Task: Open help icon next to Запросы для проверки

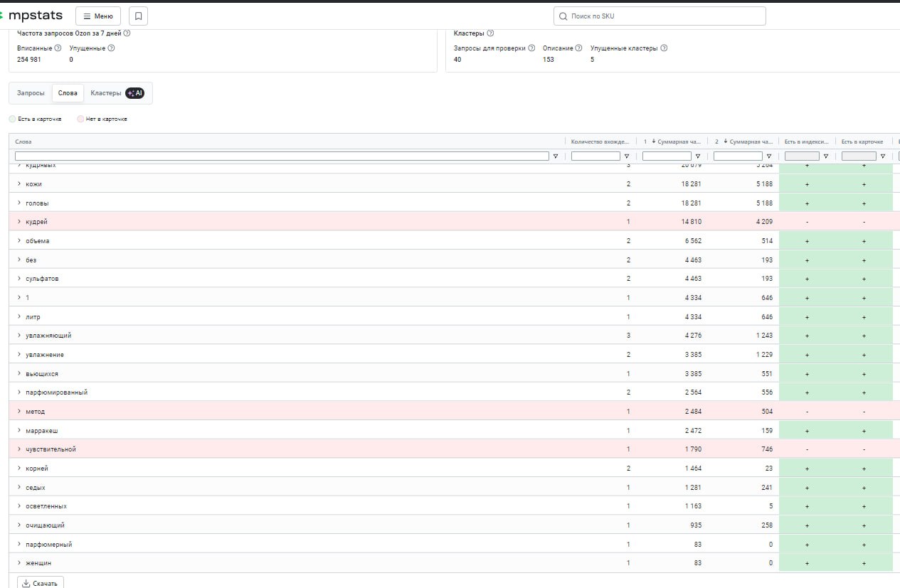Action: pos(531,48)
